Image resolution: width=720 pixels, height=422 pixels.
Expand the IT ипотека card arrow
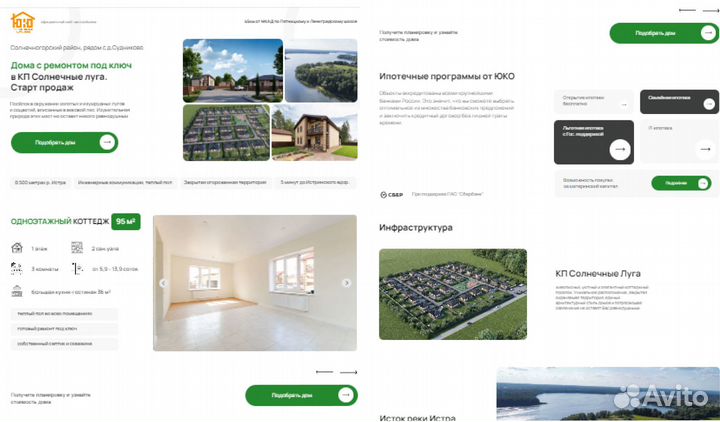[x=705, y=149]
